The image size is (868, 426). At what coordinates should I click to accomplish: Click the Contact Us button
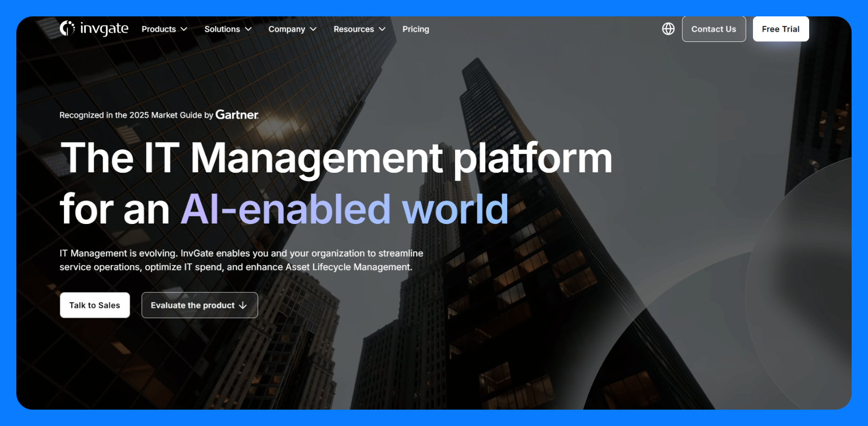click(714, 29)
